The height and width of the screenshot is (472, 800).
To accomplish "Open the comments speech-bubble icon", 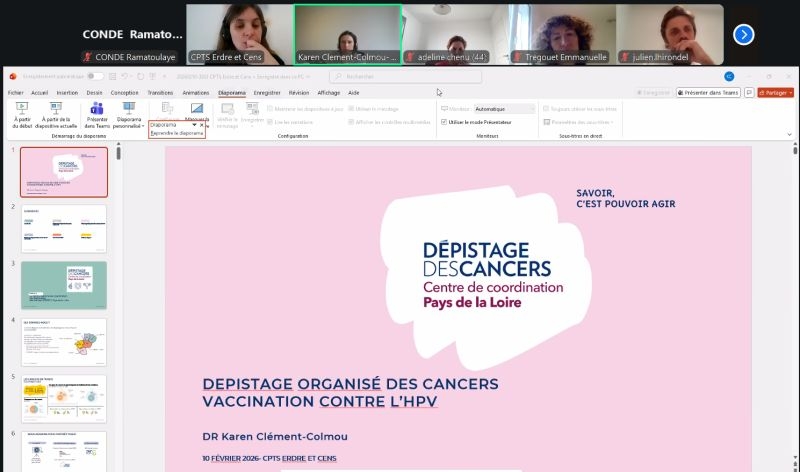I will click(749, 92).
